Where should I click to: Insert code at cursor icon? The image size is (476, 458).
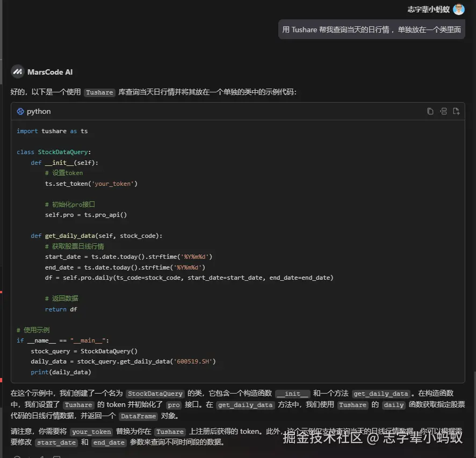pyautogui.click(x=443, y=111)
